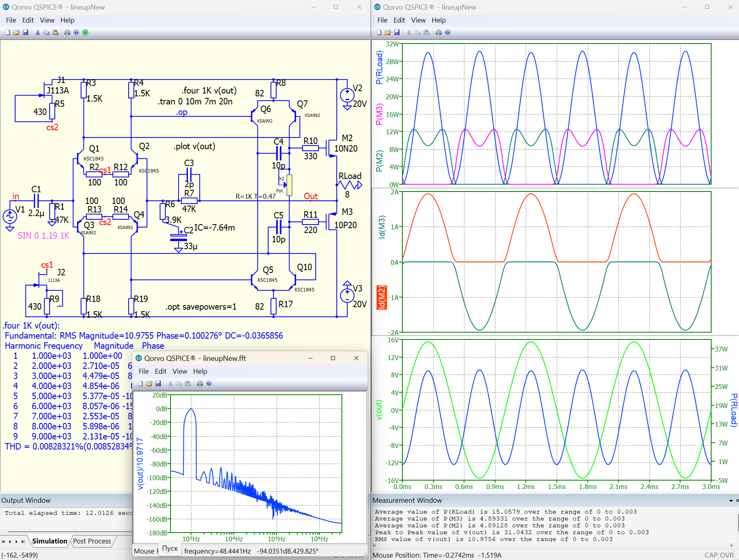Click Paste icon in waveform window toolbar
739x560 pixels.
tap(427, 33)
